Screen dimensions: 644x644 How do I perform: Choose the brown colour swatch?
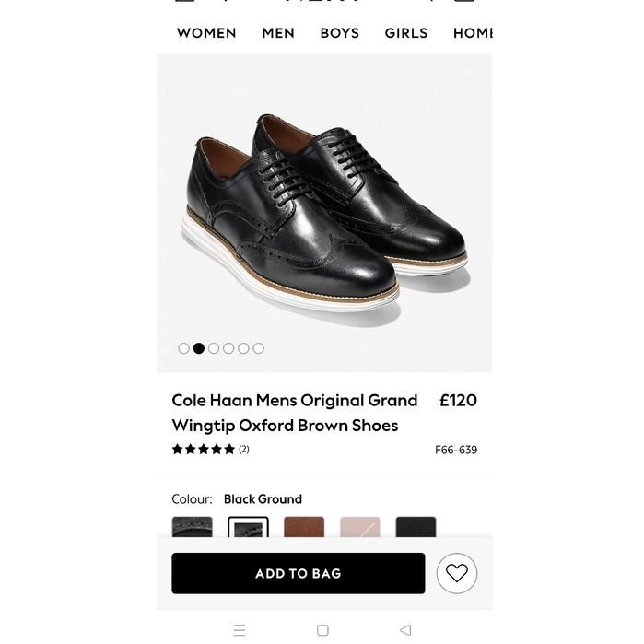304,527
